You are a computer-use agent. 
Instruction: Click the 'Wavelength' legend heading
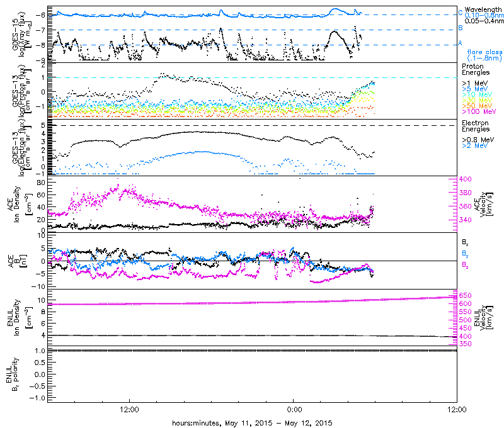pyautogui.click(x=483, y=9)
